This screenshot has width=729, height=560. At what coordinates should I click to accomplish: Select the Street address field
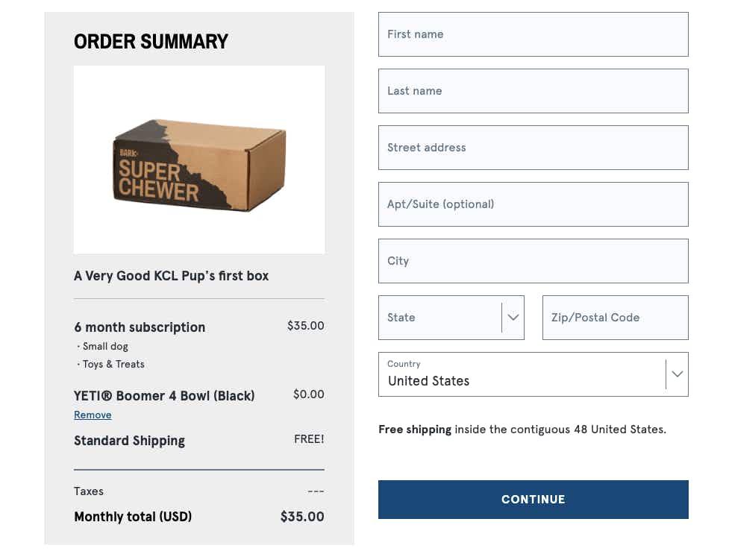click(x=534, y=148)
